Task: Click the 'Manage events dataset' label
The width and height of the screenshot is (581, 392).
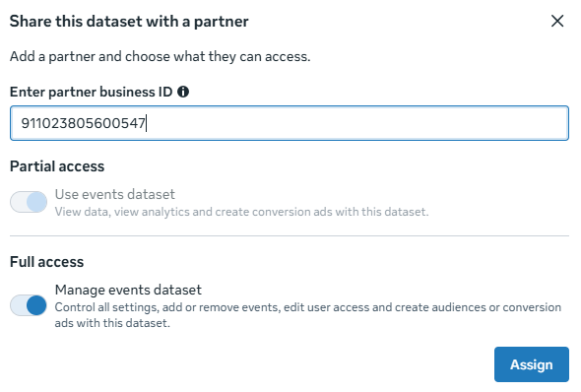Action: coord(128,290)
